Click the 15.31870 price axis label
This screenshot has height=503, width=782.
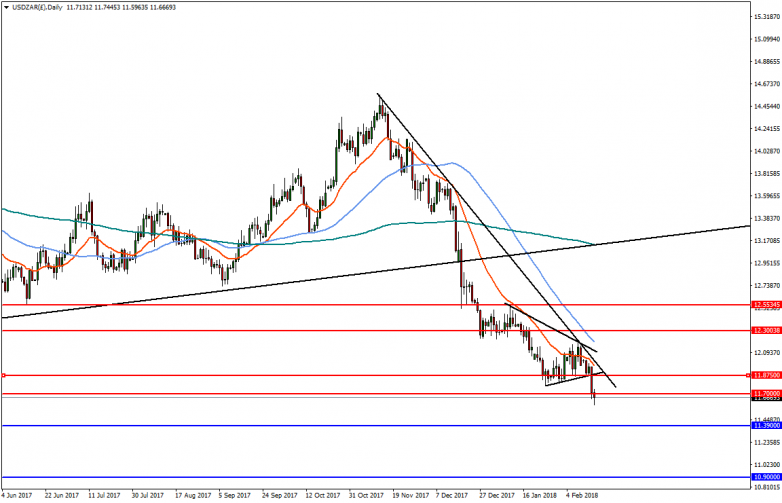767,16
